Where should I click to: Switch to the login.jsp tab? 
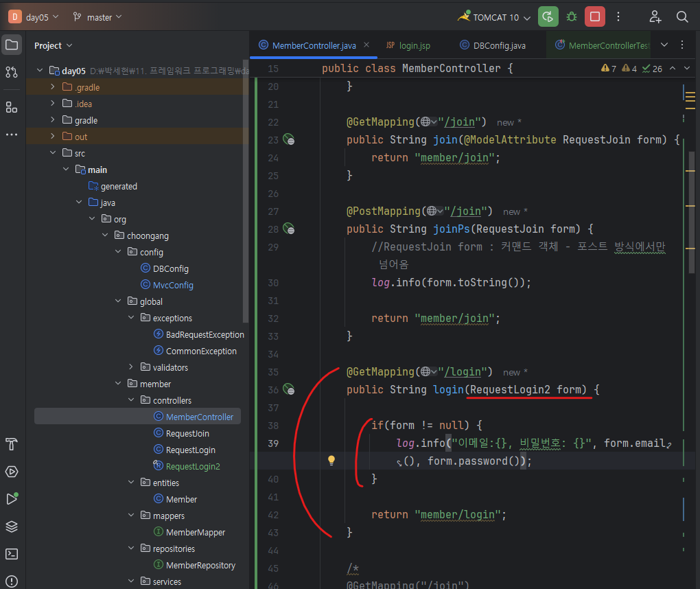[x=408, y=45]
